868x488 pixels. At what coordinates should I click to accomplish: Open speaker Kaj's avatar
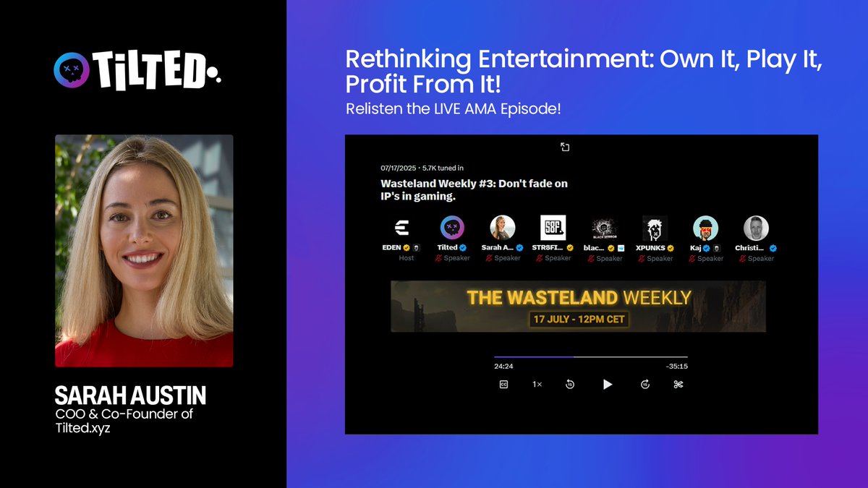pyautogui.click(x=705, y=228)
